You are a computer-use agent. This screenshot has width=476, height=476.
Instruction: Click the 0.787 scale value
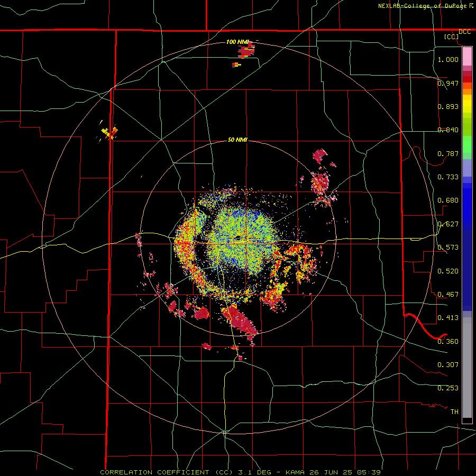pos(448,153)
